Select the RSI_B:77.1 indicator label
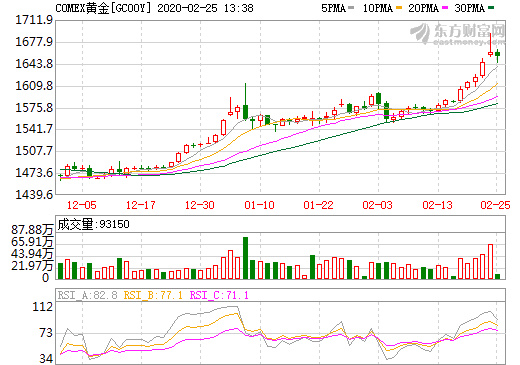This screenshot has width=520, height=365. (153, 295)
